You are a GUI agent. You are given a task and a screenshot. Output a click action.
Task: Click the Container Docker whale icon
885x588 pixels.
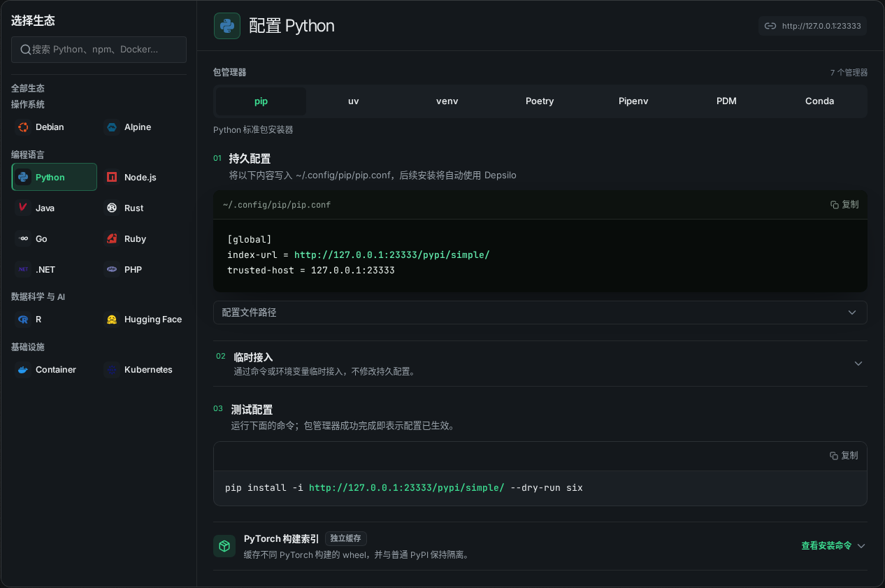[x=23, y=370]
